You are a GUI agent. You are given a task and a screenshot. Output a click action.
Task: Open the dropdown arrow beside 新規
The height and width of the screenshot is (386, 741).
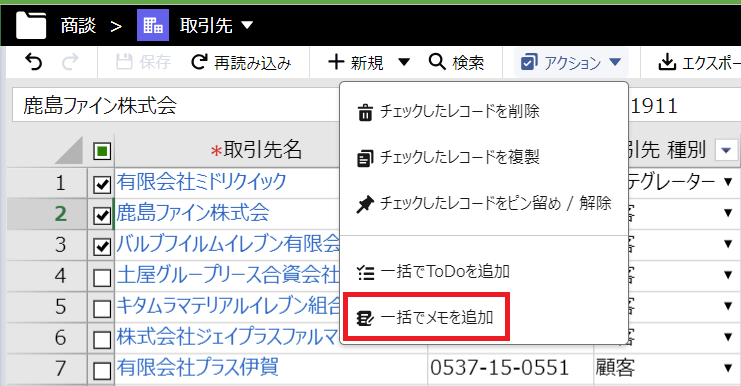click(404, 62)
